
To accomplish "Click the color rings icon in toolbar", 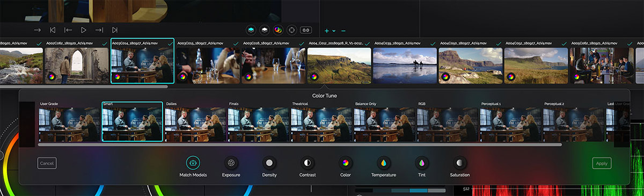I will 278,30.
